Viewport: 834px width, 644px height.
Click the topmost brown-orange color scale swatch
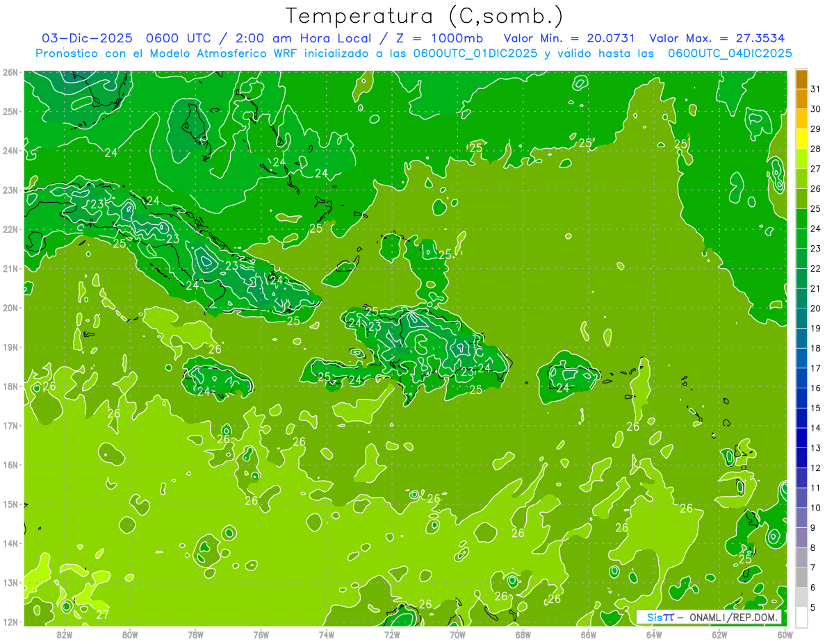[x=801, y=79]
